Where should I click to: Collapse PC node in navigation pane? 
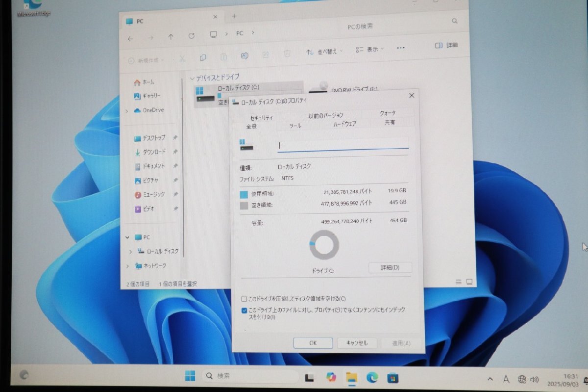coord(127,237)
